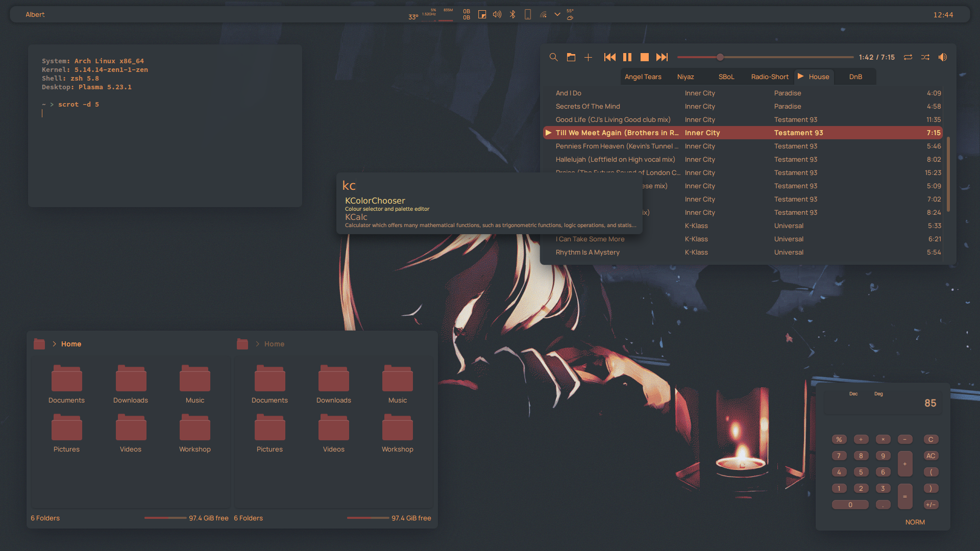Skip to next track
980x551 pixels.
pyautogui.click(x=662, y=57)
